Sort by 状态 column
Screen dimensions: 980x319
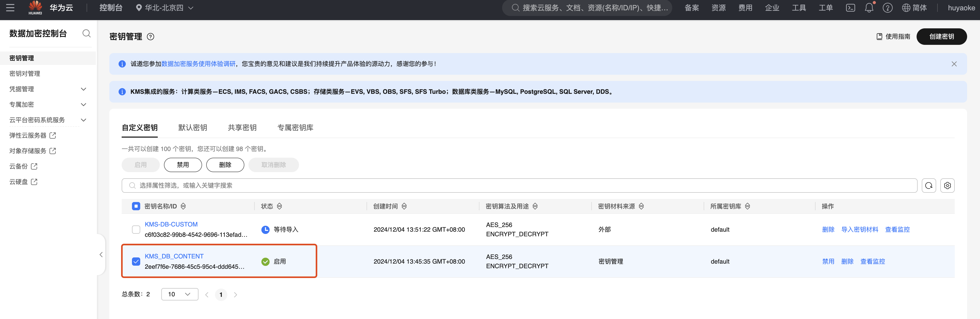tap(280, 206)
